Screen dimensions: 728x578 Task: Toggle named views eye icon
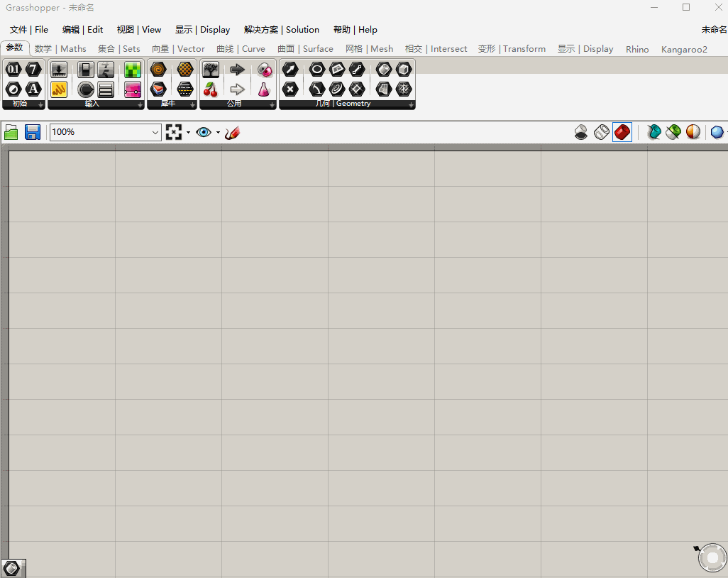click(204, 132)
